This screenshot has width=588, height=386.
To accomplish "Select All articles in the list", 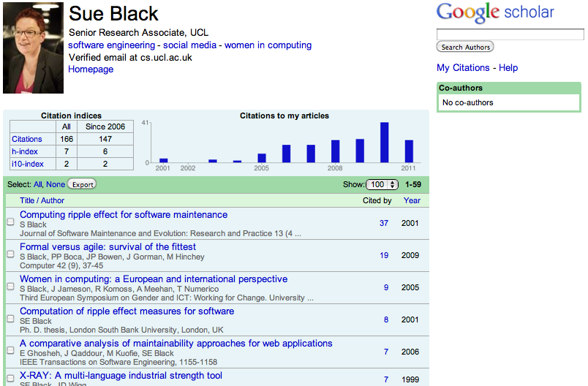I will click(x=39, y=184).
